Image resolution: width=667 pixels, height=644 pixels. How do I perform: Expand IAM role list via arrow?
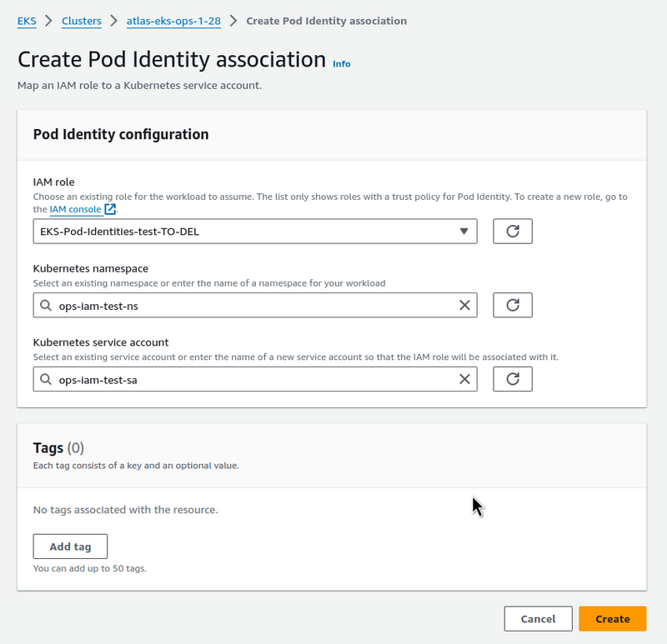pos(464,232)
